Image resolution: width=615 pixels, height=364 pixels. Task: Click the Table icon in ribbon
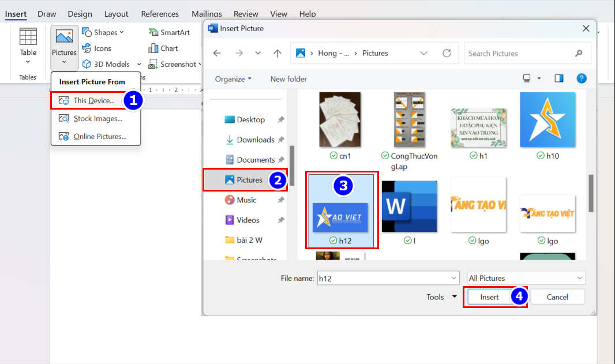28,37
